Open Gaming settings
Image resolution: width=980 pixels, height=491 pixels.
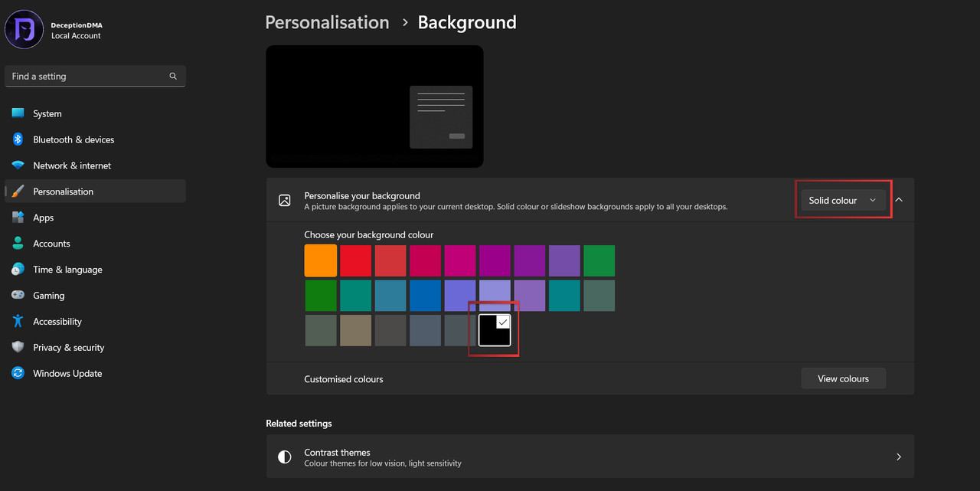[49, 296]
